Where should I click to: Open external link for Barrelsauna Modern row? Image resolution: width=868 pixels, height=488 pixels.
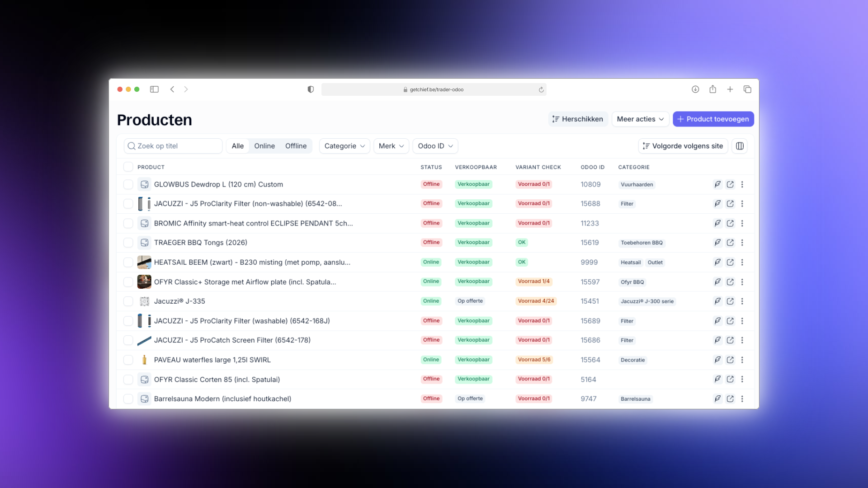(730, 399)
